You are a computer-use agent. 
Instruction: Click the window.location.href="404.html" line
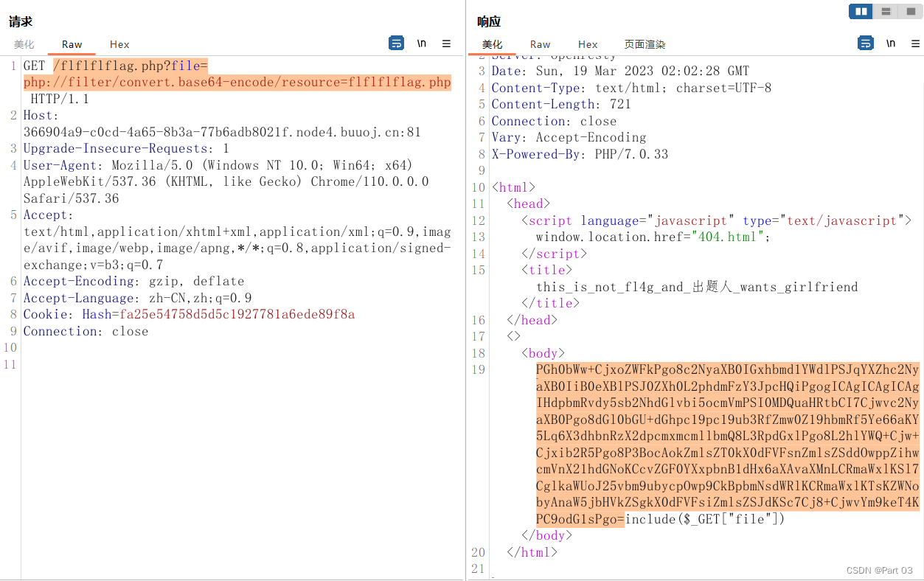653,237
